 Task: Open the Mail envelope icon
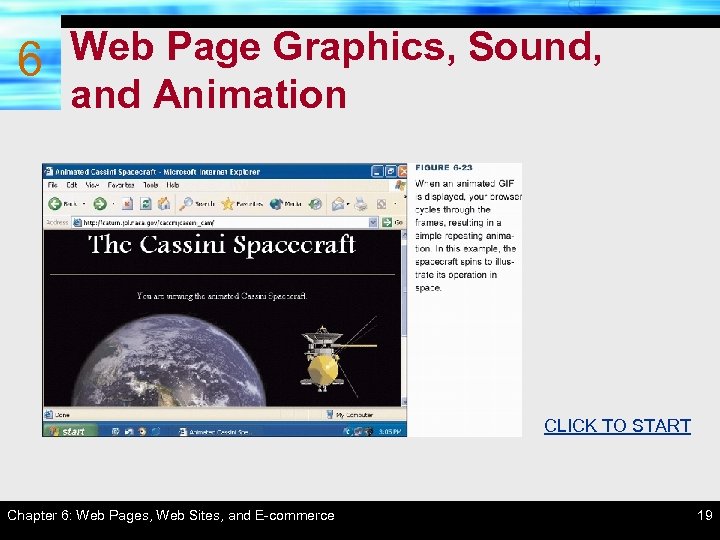click(x=338, y=203)
